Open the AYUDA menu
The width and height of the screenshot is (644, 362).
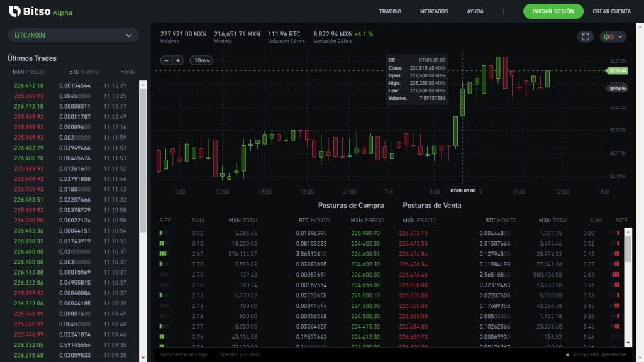pyautogui.click(x=475, y=11)
